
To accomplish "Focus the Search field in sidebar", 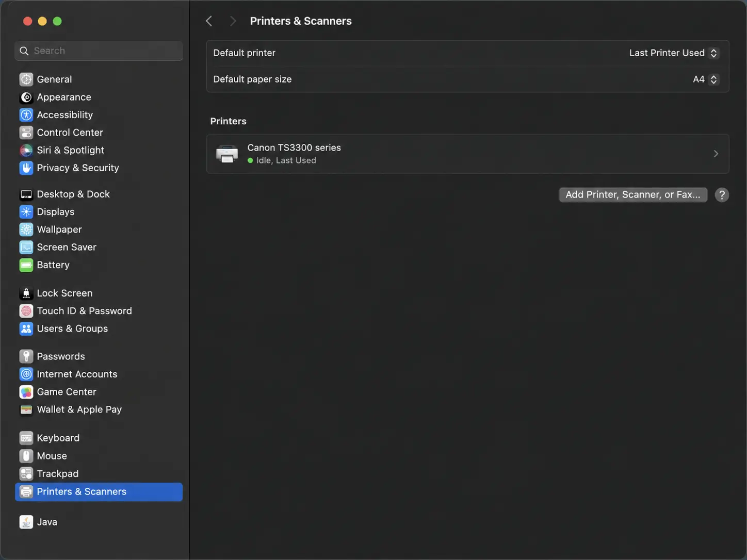I will [99, 51].
